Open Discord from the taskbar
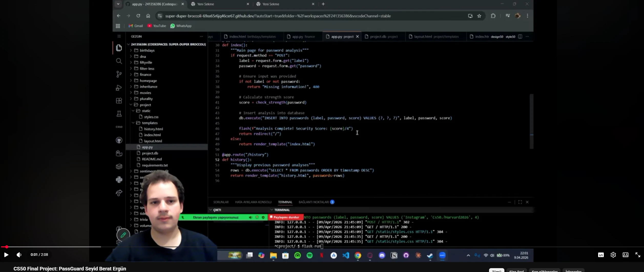Viewport: 644px width, 272px height. (x=382, y=255)
